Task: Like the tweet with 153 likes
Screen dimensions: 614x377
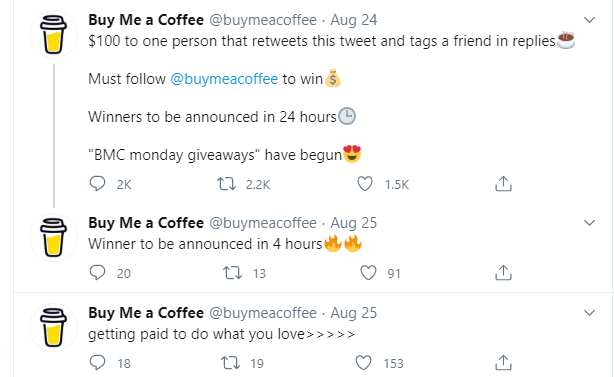Action: coord(363,363)
